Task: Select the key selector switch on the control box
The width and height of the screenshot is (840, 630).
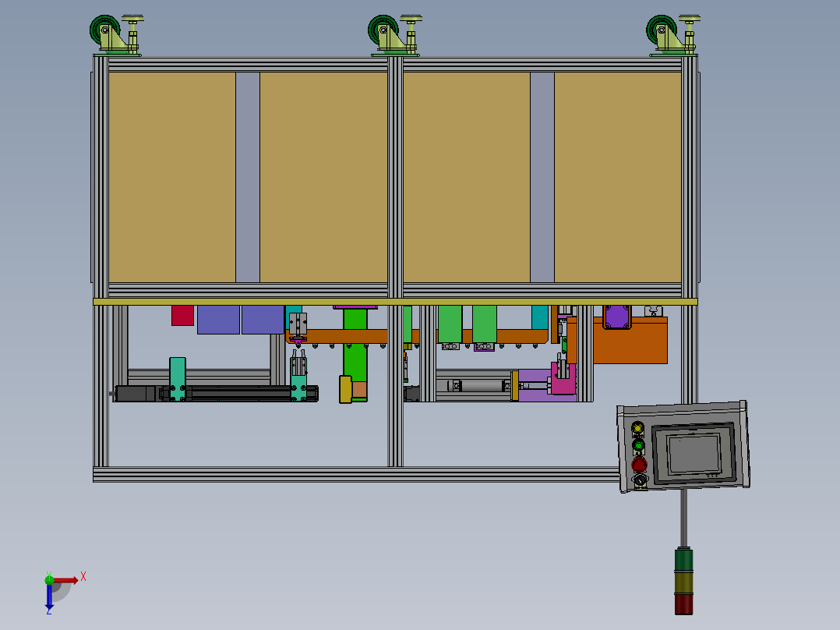Action: 640,481
